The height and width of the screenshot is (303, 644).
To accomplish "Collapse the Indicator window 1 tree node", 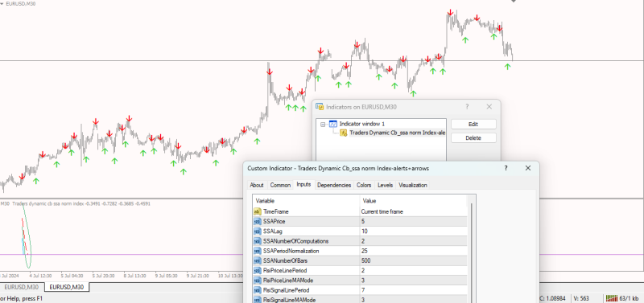I will point(323,124).
